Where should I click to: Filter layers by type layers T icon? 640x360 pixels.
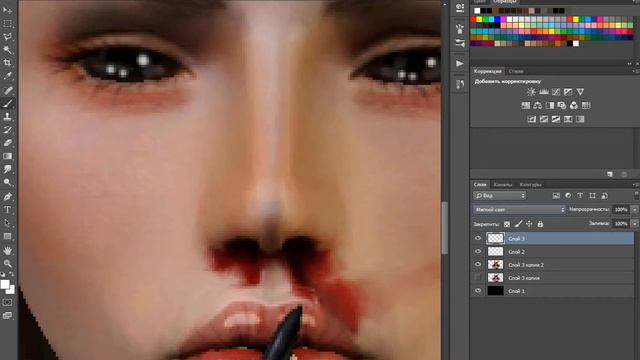point(580,196)
